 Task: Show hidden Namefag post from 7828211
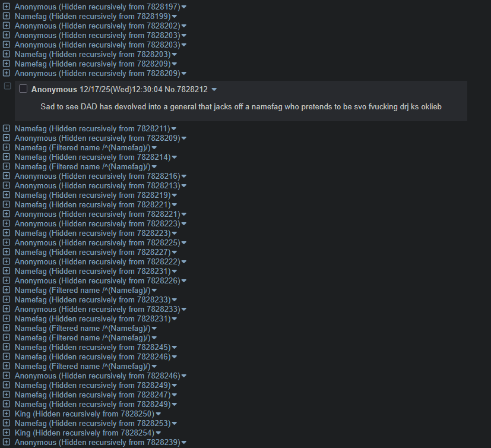tap(7, 128)
